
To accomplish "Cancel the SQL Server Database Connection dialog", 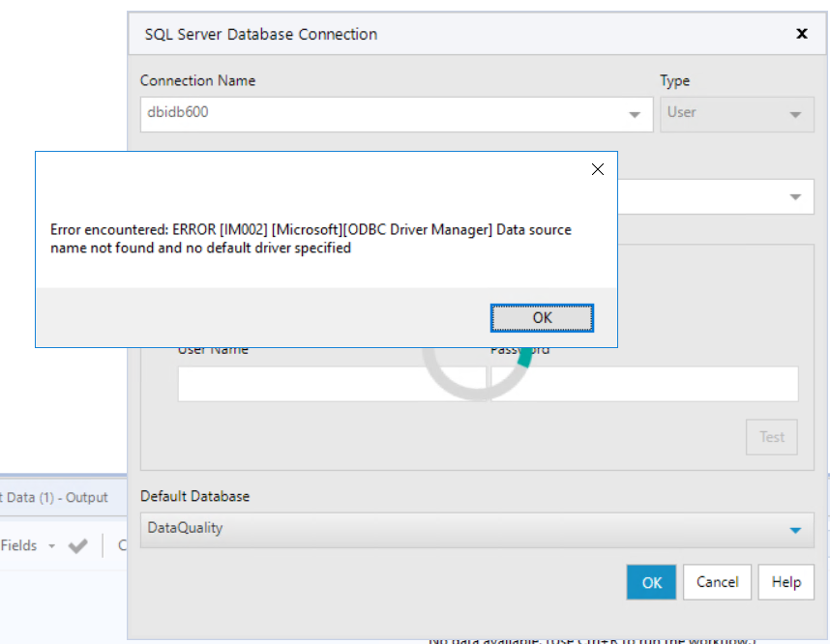I will coord(717,582).
